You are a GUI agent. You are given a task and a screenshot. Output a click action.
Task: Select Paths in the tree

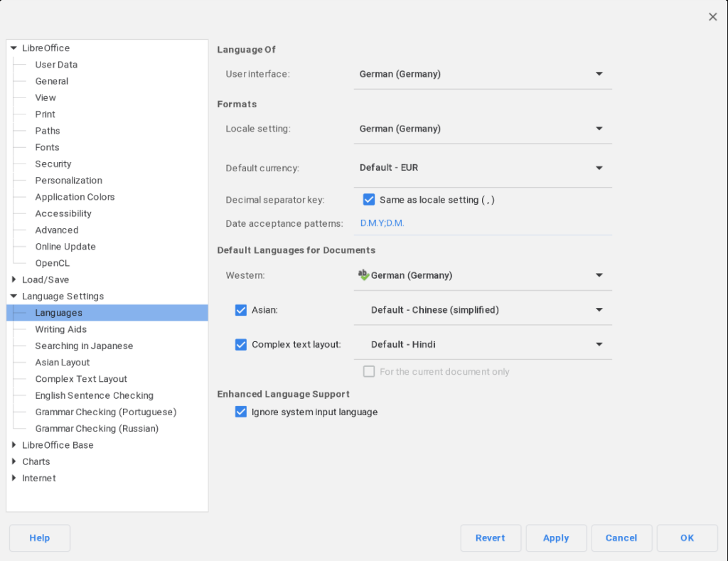(x=48, y=131)
